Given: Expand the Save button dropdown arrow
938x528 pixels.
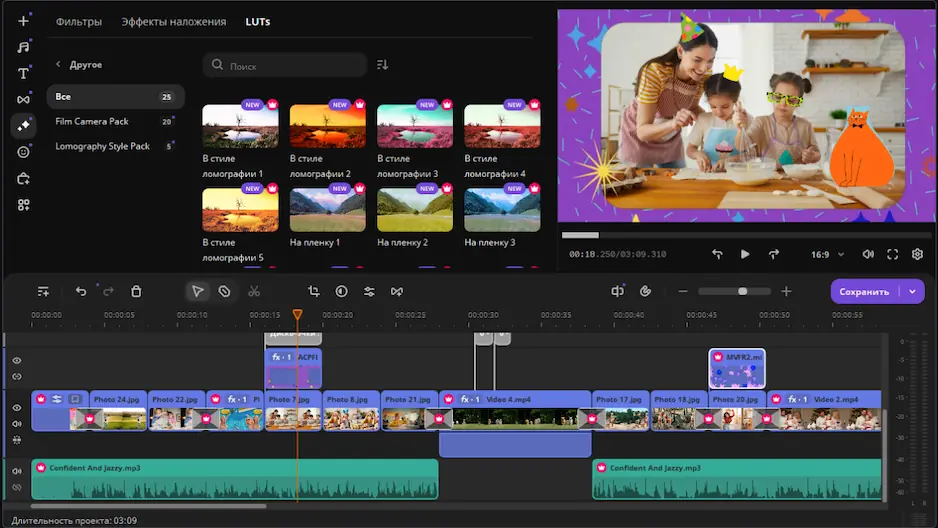Looking at the screenshot, I should pyautogui.click(x=912, y=292).
